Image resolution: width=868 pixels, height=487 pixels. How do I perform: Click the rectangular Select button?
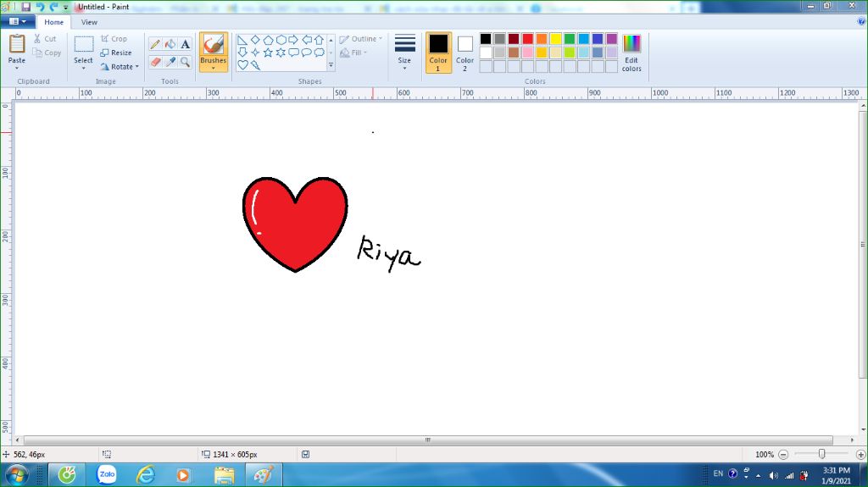pyautogui.click(x=84, y=44)
